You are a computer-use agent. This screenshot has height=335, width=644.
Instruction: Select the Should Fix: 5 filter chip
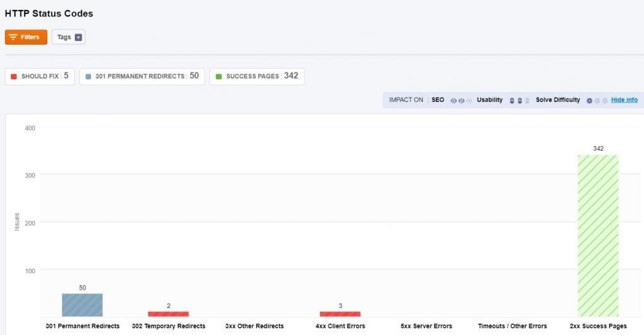[40, 76]
